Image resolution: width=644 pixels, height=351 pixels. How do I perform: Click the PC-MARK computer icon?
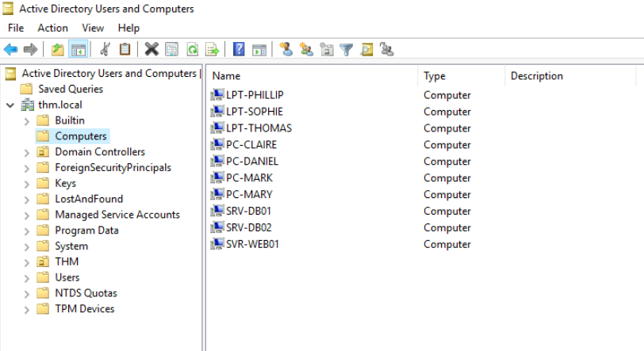pos(217,177)
